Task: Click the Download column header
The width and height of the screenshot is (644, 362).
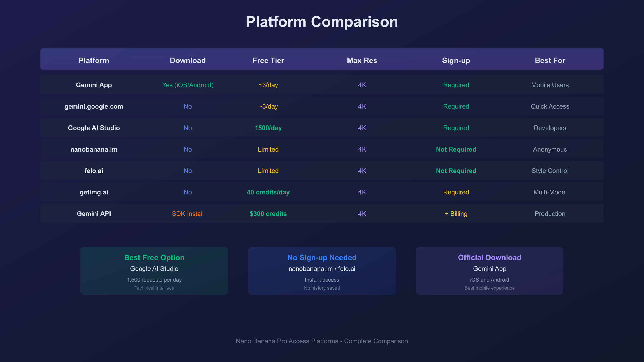Action: [188, 61]
